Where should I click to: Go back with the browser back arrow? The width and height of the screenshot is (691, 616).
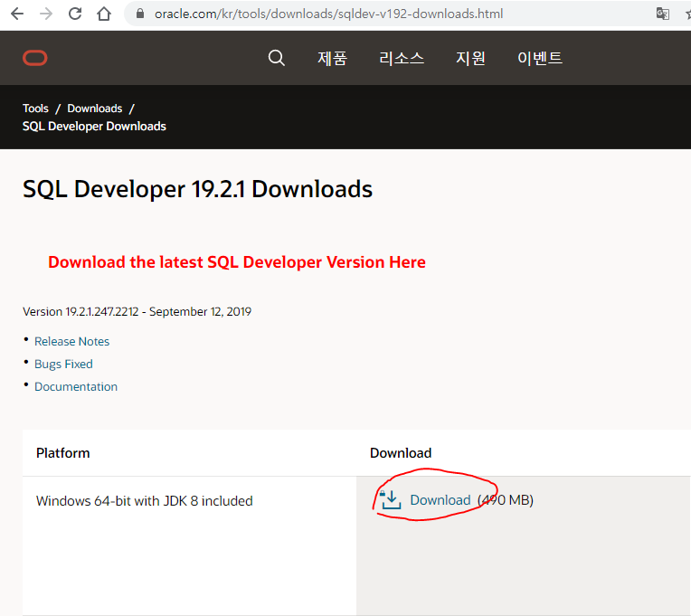[x=17, y=14]
